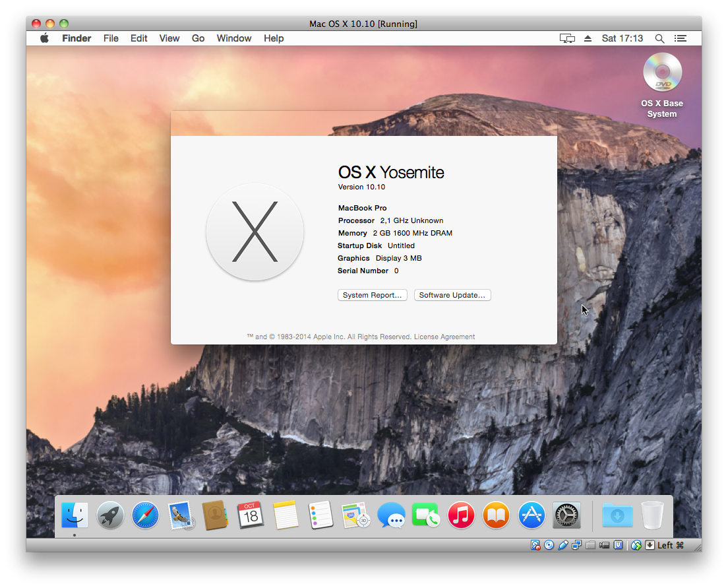
Task: Open yellow Notes icon in Dock
Action: click(x=286, y=515)
